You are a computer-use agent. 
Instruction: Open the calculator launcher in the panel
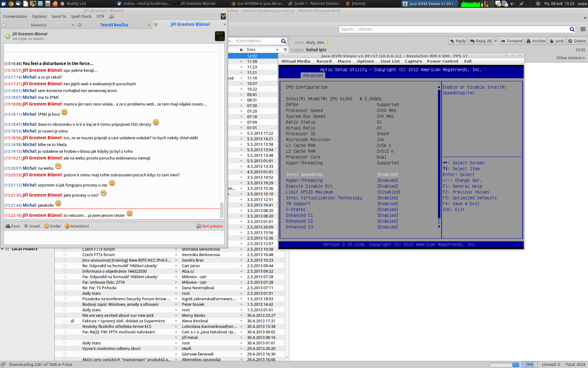[x=48, y=4]
